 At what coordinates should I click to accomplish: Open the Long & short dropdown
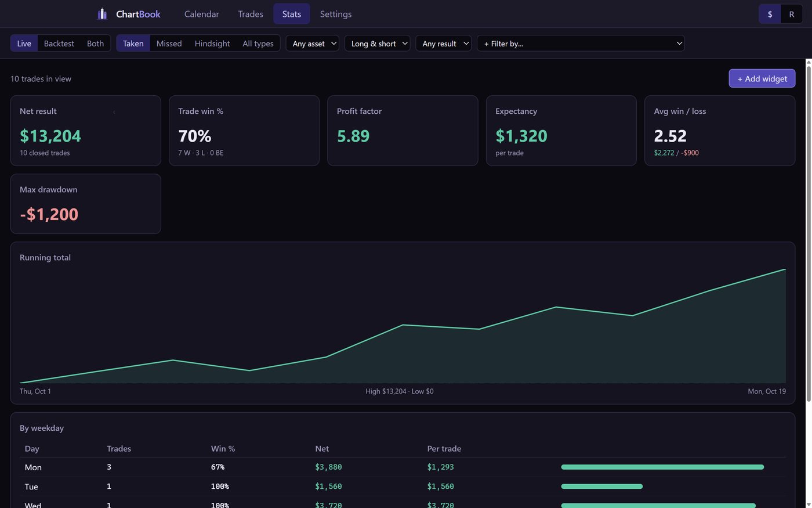378,44
